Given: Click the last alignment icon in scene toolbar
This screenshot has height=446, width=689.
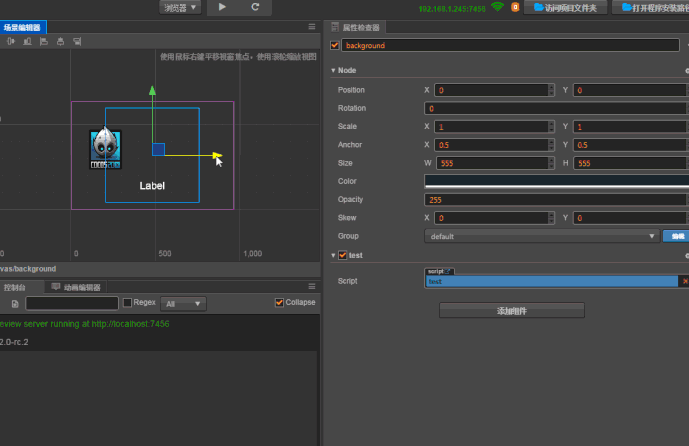Looking at the screenshot, I should (x=77, y=42).
